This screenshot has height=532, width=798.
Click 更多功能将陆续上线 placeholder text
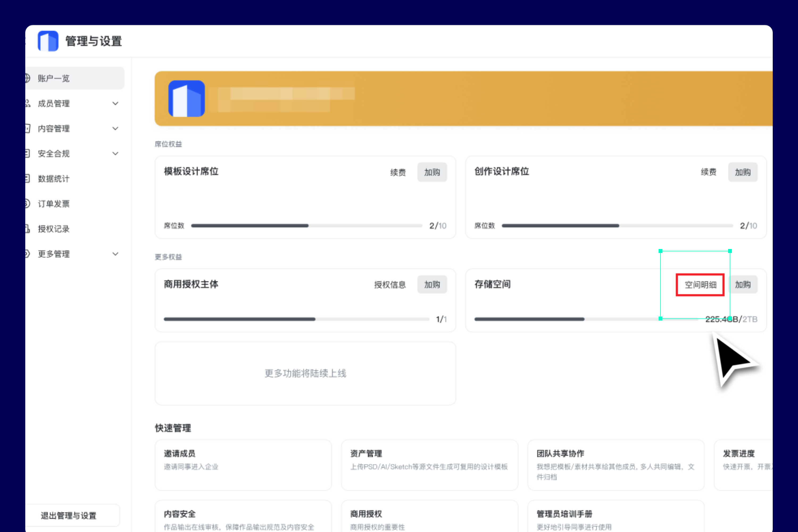point(305,373)
